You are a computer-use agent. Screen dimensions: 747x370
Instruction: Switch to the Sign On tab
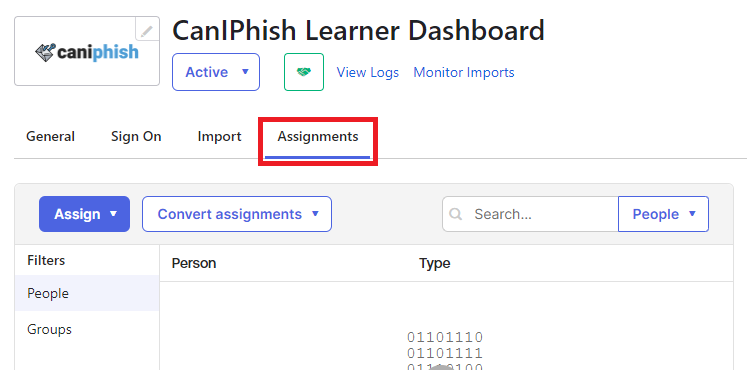point(136,137)
